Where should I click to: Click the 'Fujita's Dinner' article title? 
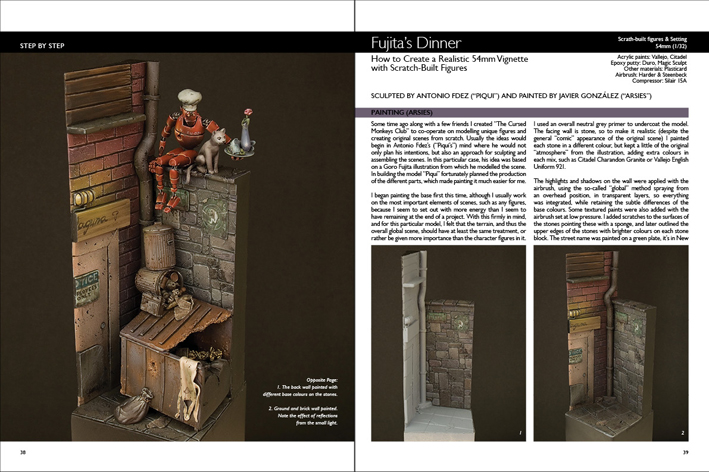416,43
